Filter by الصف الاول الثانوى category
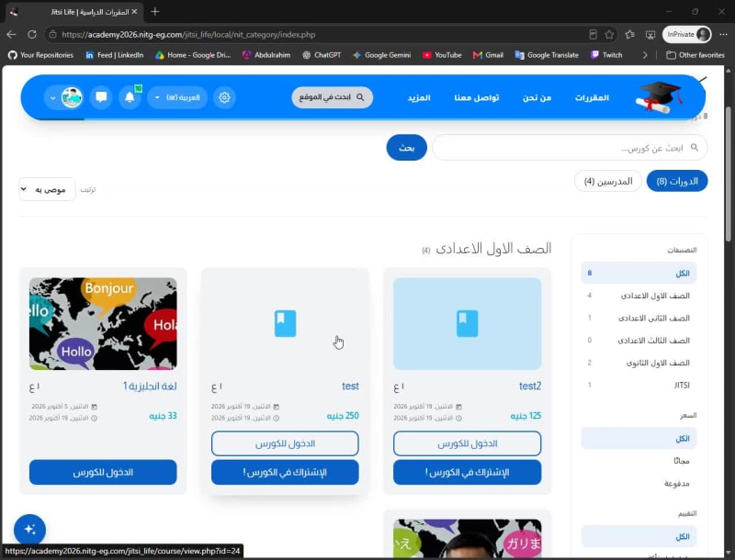 [x=639, y=363]
